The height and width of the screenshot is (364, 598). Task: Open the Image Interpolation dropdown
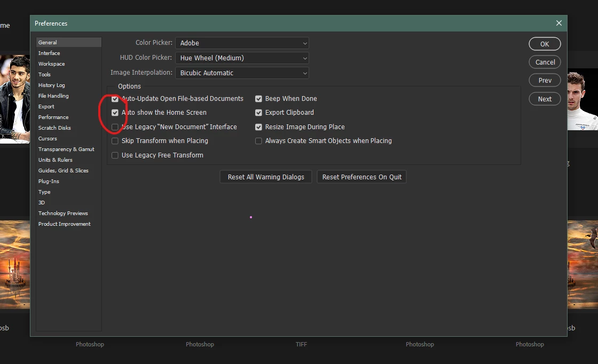coord(242,73)
